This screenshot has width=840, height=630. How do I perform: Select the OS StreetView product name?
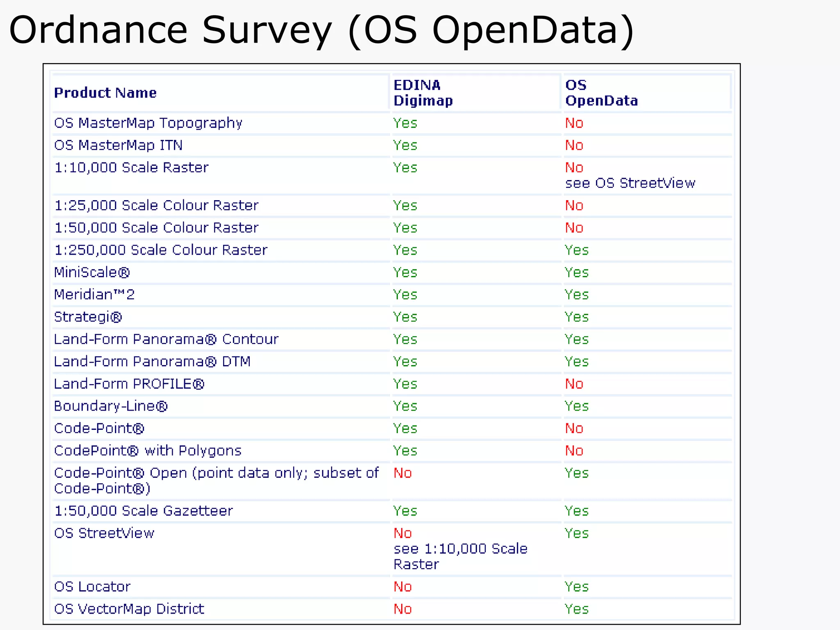pyautogui.click(x=104, y=533)
